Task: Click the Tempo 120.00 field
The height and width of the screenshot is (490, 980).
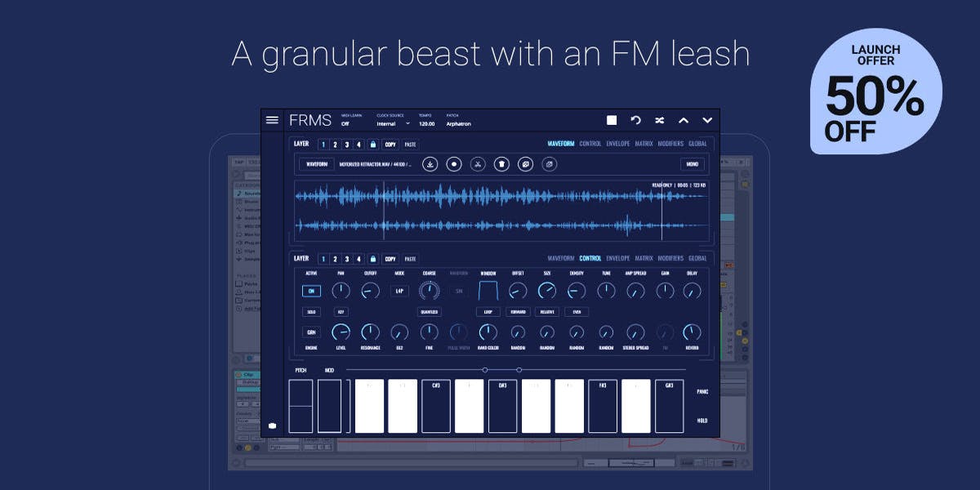Action: coord(426,124)
